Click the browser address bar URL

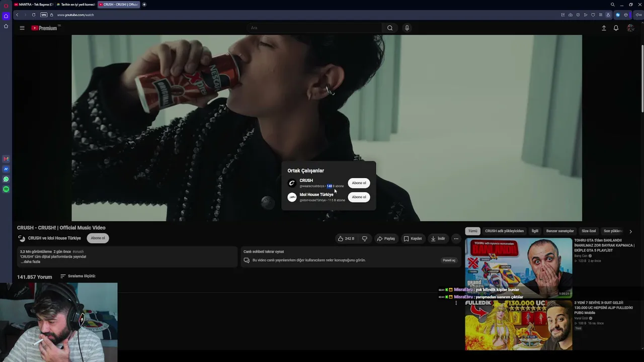[75, 15]
